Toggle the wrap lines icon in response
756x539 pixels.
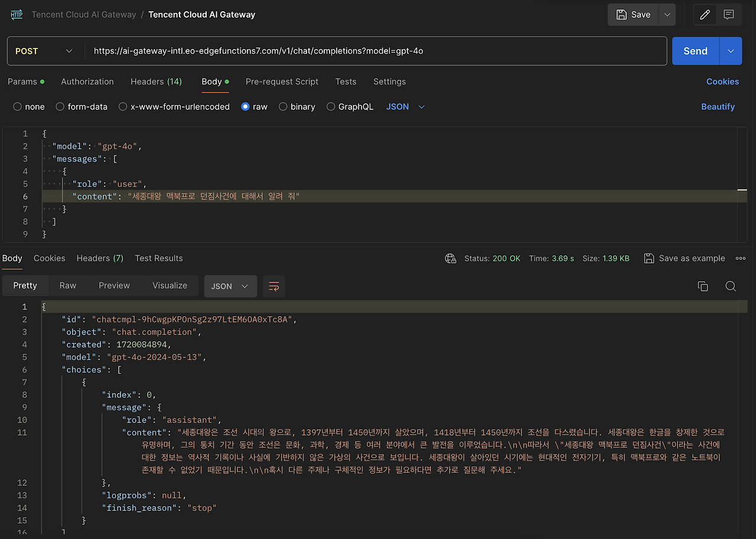(274, 286)
